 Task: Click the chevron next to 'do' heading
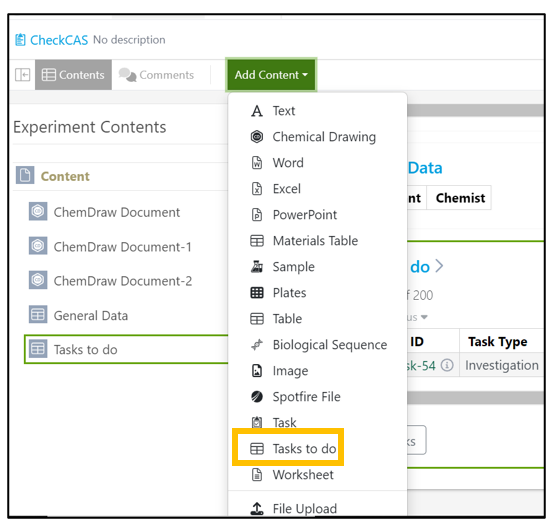[x=439, y=266]
